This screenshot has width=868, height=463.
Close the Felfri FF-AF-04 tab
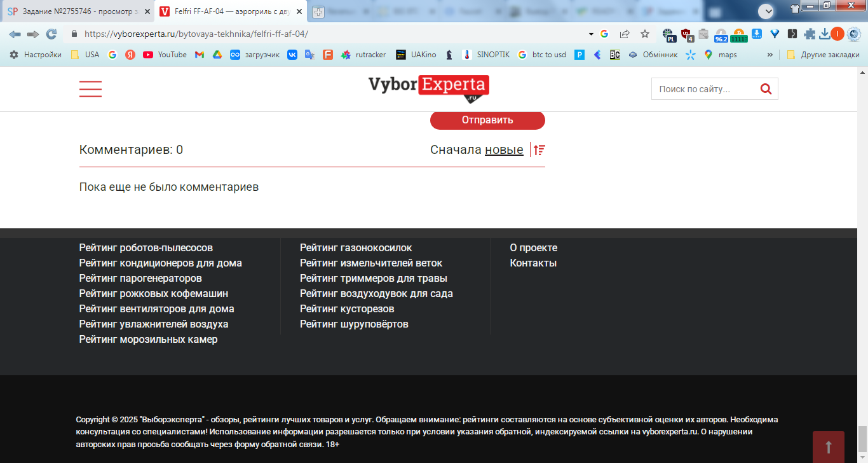point(299,12)
